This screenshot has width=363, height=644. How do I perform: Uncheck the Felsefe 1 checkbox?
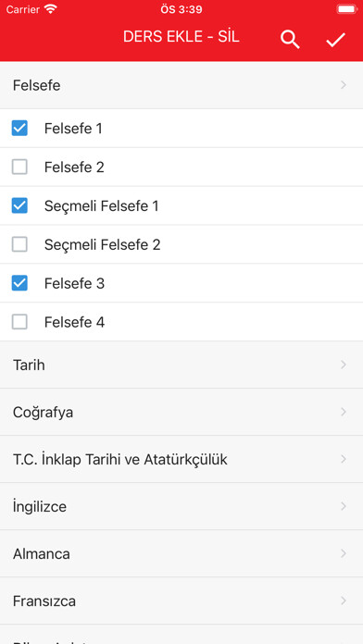(19, 128)
